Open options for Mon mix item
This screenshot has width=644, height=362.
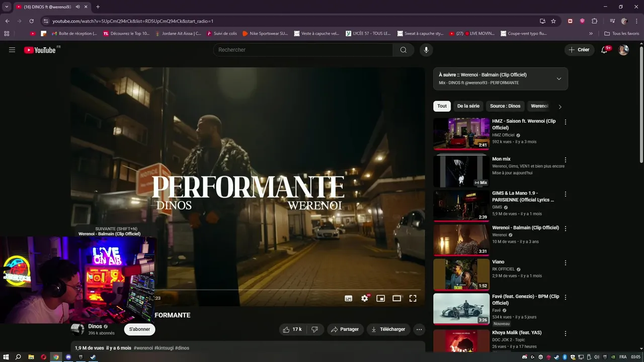tap(566, 159)
